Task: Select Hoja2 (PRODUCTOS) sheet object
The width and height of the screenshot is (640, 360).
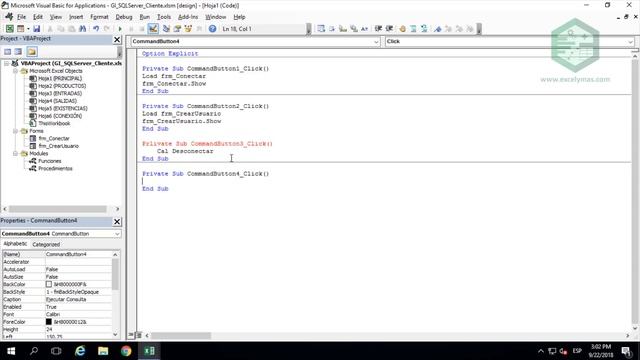Action: point(62,86)
